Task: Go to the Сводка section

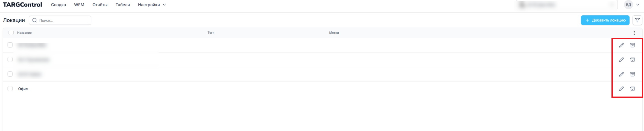Action: click(58, 5)
